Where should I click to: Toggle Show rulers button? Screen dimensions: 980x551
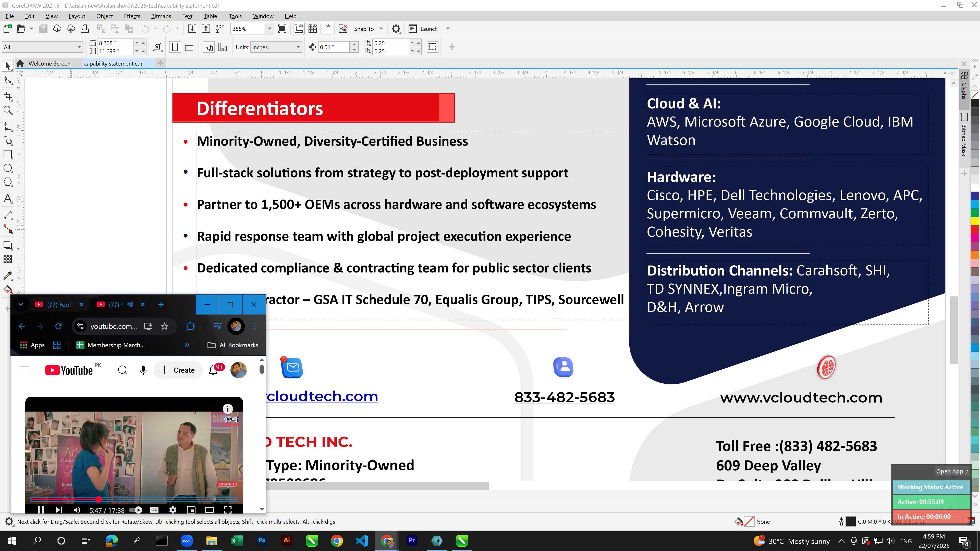299,29
